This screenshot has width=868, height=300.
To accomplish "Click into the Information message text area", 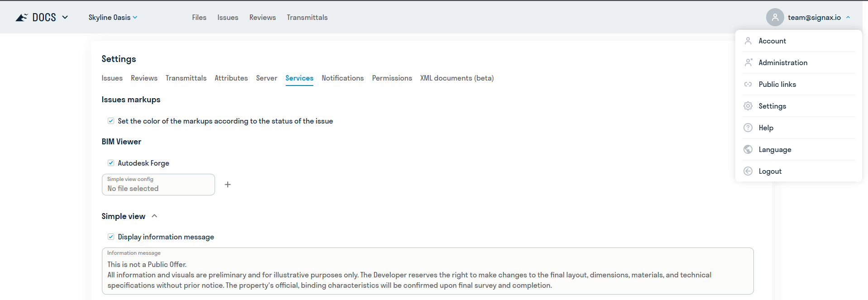I will pos(428,271).
